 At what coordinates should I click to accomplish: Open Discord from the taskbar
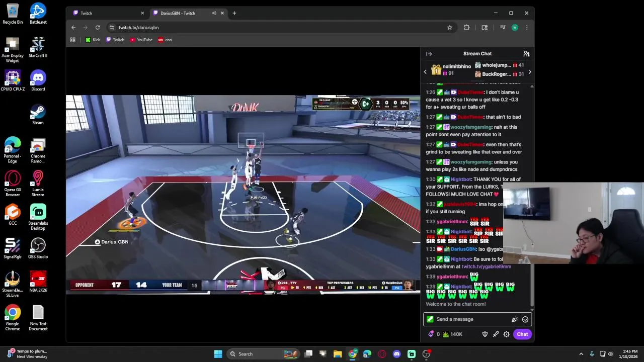pyautogui.click(x=396, y=354)
